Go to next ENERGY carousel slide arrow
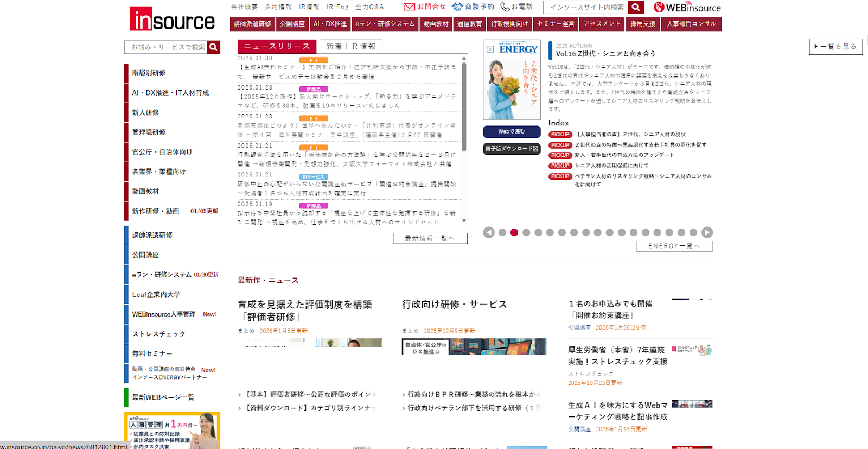Screen dimensions: 868x449 707,232
